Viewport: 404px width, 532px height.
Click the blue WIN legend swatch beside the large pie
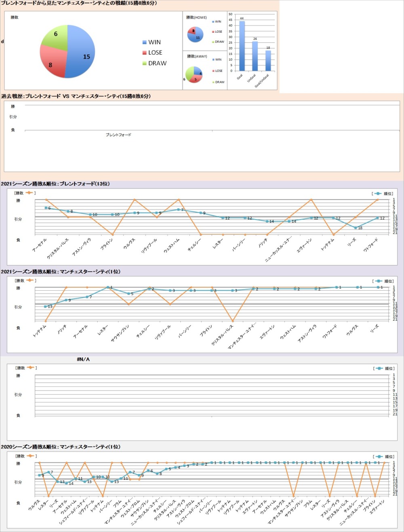pyautogui.click(x=145, y=42)
